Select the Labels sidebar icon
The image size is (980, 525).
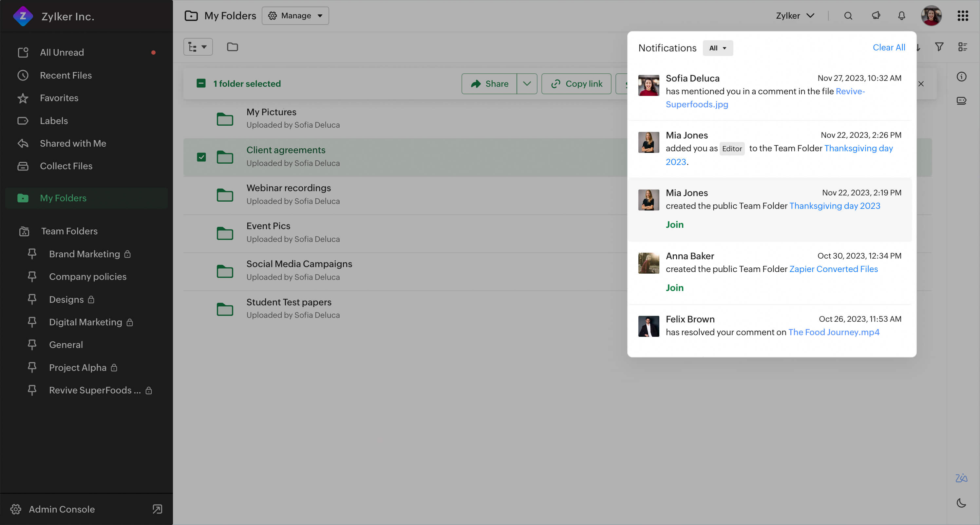[x=23, y=120]
